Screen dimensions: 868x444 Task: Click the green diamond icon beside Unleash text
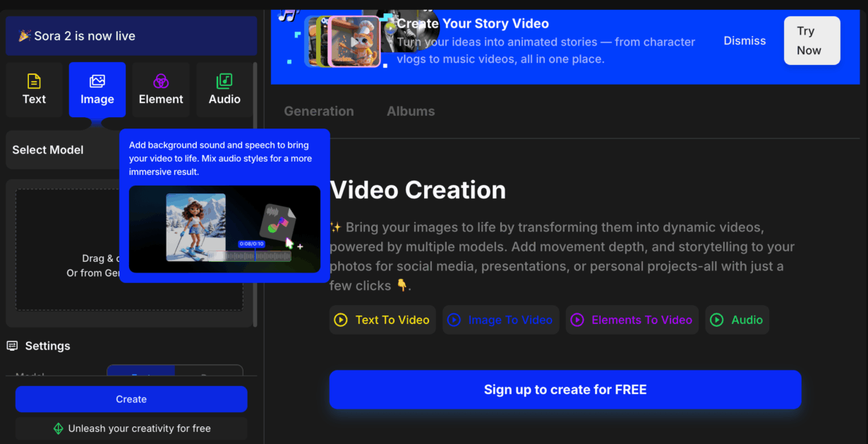point(59,428)
